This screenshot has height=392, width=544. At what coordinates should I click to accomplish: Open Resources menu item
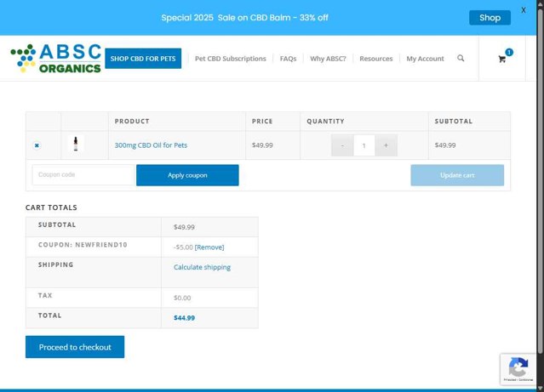[x=375, y=59]
